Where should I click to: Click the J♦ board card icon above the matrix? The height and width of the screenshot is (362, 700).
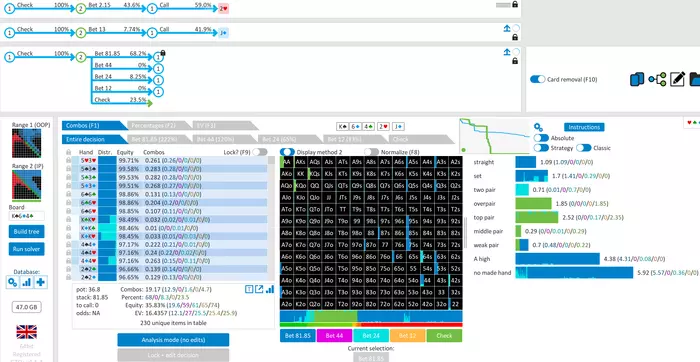[399, 127]
